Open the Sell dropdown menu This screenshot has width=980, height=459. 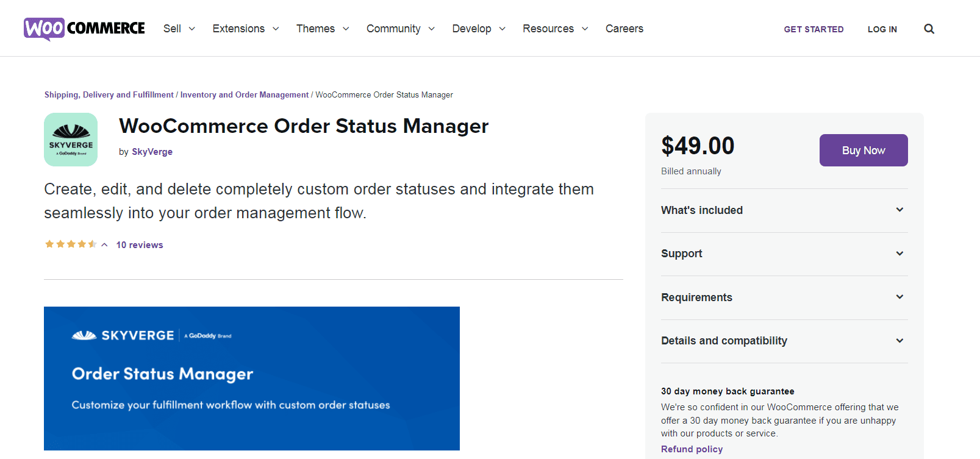pyautogui.click(x=179, y=29)
